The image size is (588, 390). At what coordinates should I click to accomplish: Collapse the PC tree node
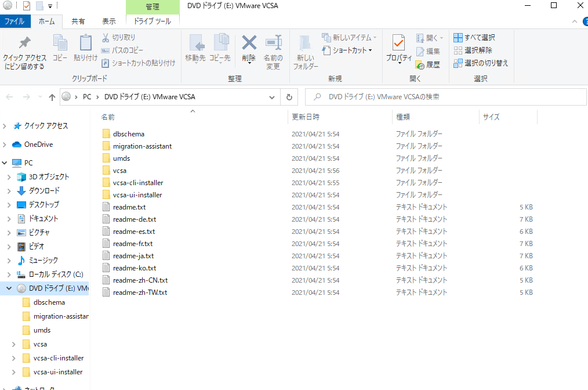tap(5, 163)
